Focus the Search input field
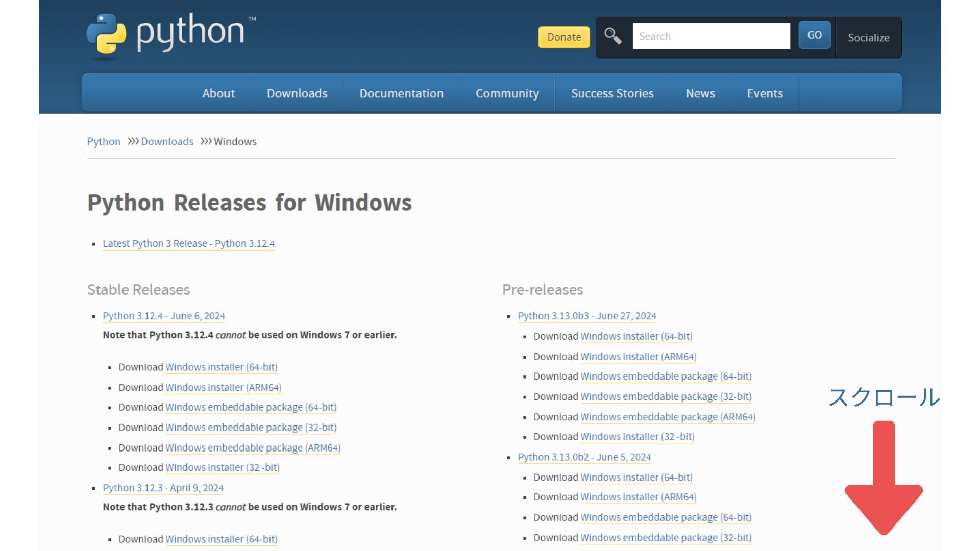 coord(711,36)
